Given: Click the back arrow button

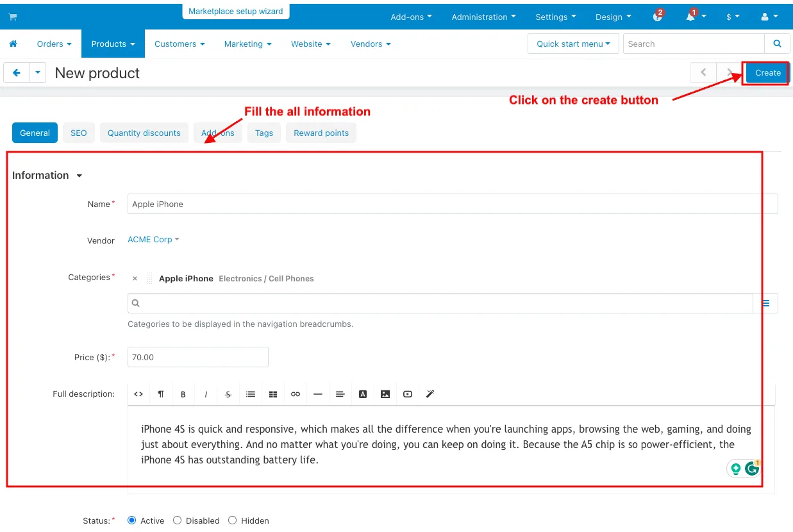Looking at the screenshot, I should (x=17, y=73).
